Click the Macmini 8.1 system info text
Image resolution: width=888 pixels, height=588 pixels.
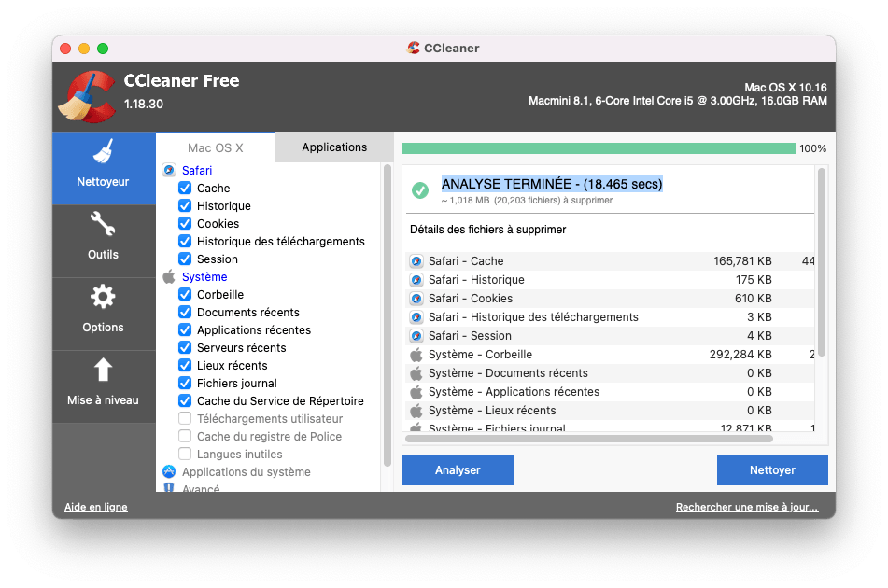[x=677, y=101]
